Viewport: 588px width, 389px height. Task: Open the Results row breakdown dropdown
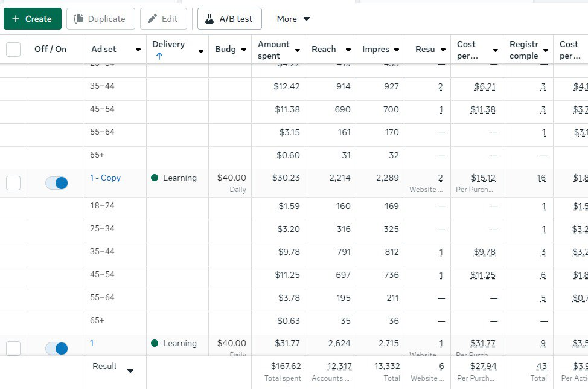pos(130,371)
